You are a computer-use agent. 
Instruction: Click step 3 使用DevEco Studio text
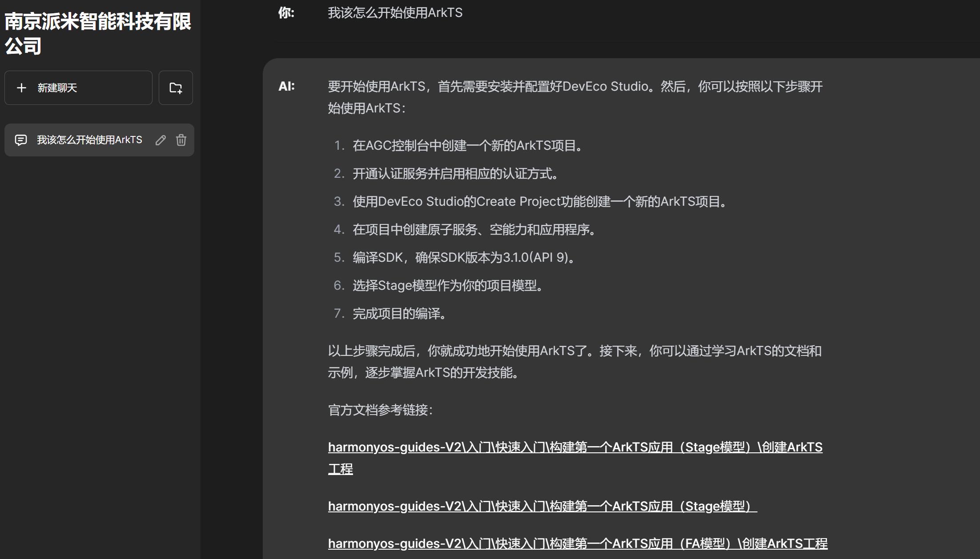pos(541,202)
